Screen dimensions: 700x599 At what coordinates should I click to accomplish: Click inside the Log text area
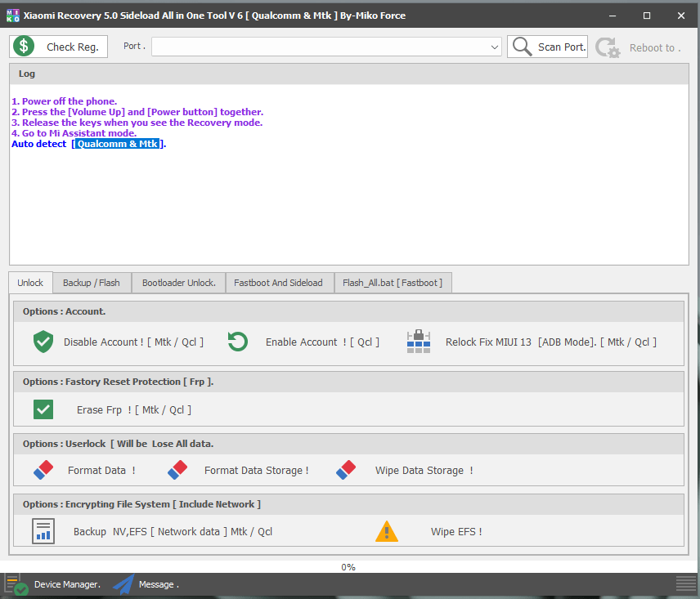coord(349,204)
